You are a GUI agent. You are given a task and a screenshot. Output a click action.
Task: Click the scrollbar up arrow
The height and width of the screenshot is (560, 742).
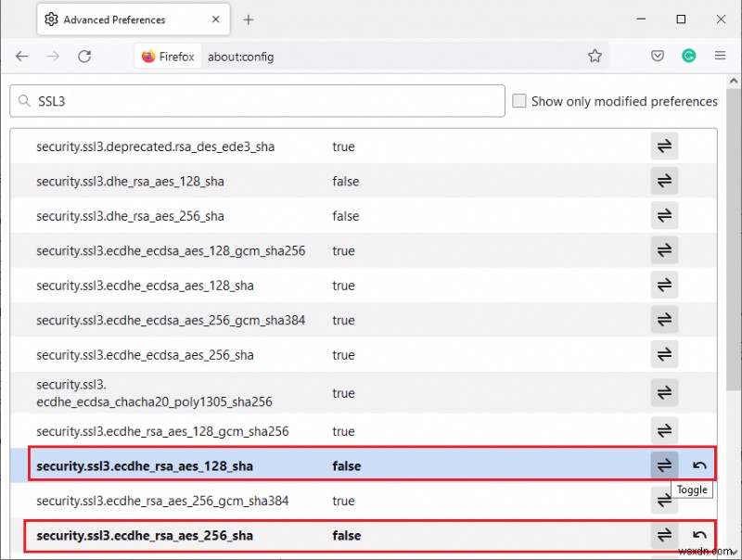tap(734, 81)
